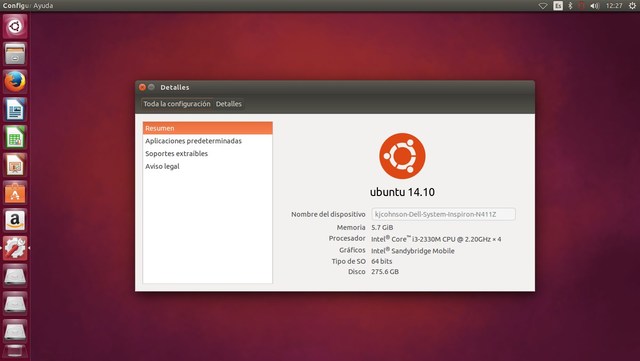Open Ubuntu Software Center launcher icon

point(15,193)
